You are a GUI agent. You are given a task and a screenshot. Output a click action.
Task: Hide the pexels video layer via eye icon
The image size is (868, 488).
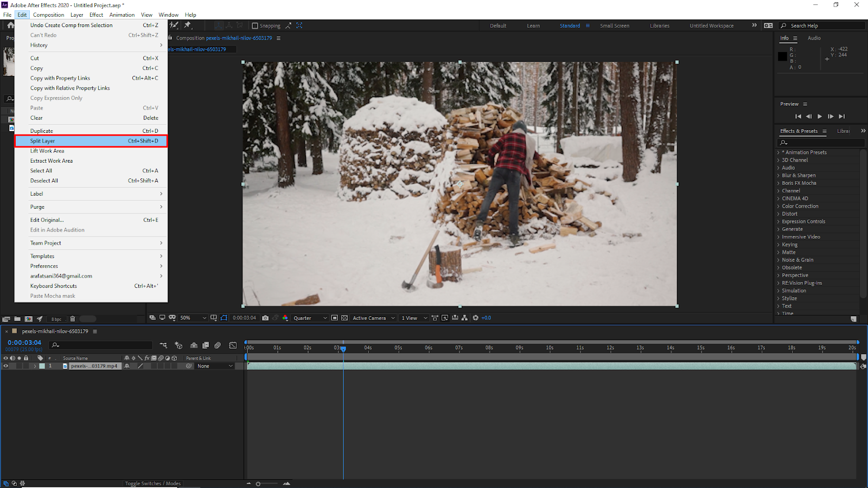(6, 366)
